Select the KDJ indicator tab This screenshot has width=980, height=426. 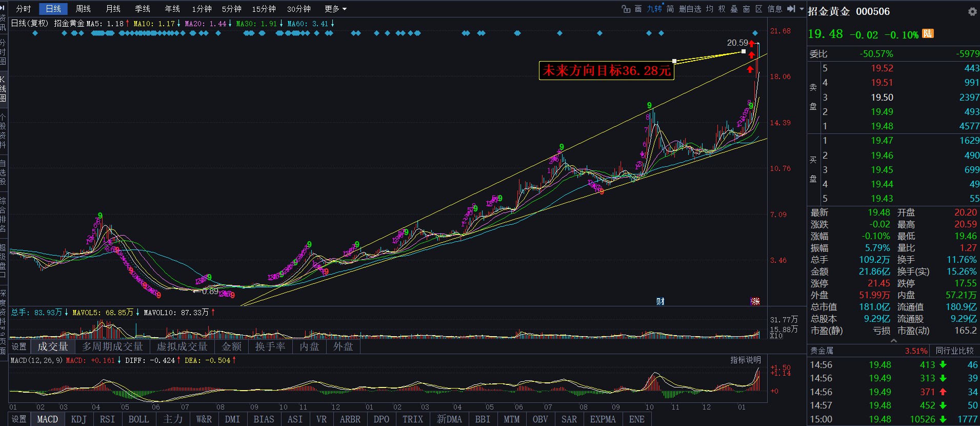click(78, 419)
